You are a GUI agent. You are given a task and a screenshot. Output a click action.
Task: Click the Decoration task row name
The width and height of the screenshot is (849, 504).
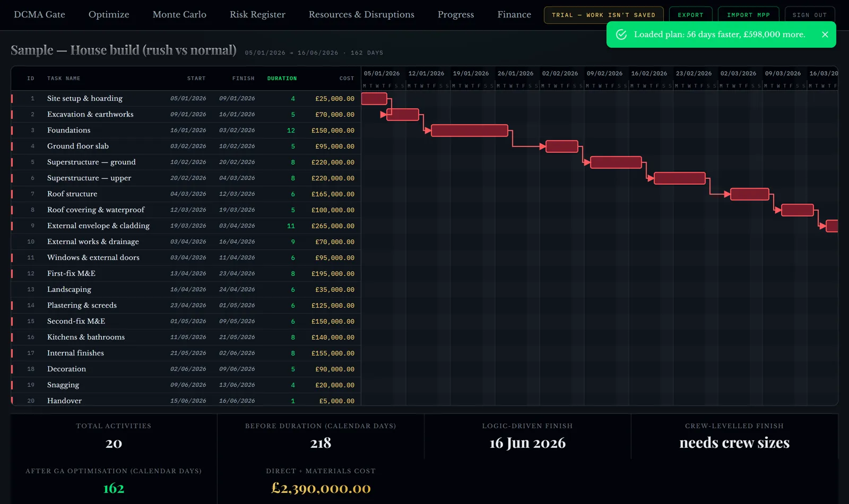click(66, 369)
